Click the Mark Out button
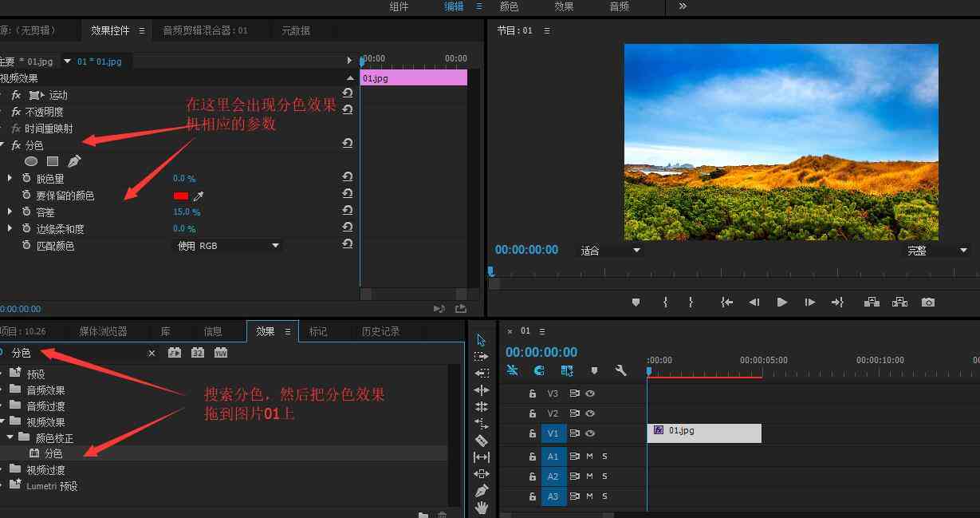This screenshot has width=980, height=518. (x=691, y=302)
